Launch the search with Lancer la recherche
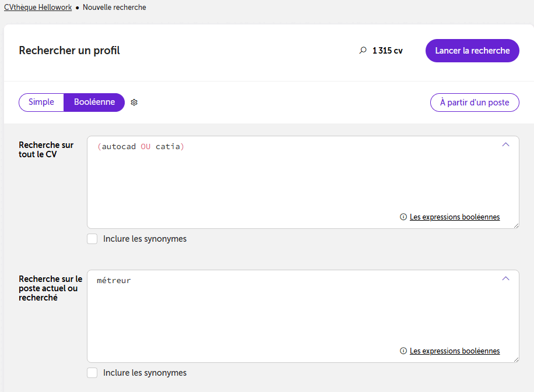 tap(472, 51)
